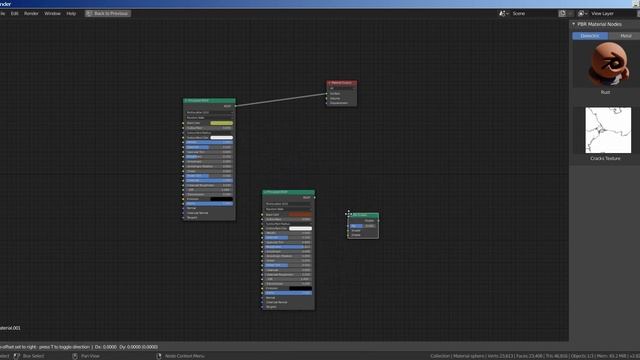640x360 pixels.
Task: Select the Rust material thumbnail
Action: (x=608, y=64)
